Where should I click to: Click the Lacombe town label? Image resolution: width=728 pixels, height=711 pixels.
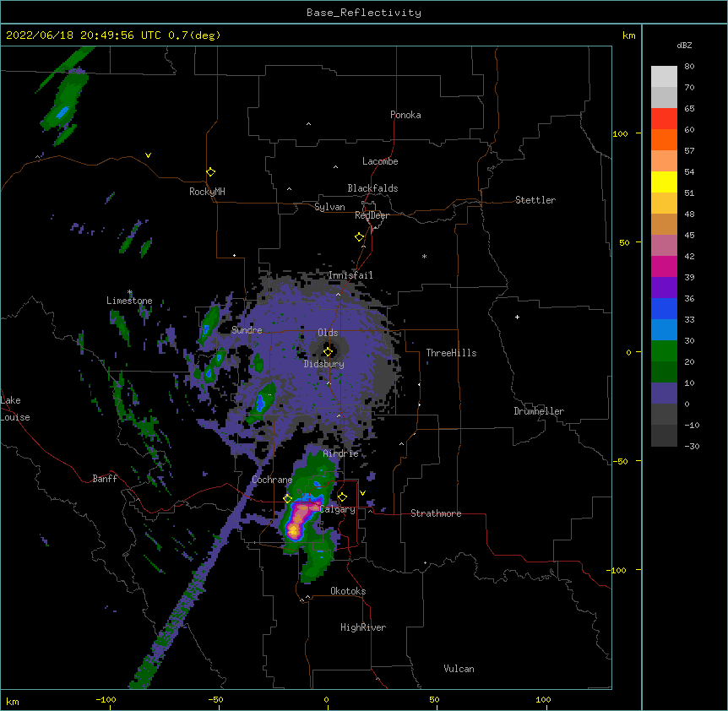tap(380, 161)
